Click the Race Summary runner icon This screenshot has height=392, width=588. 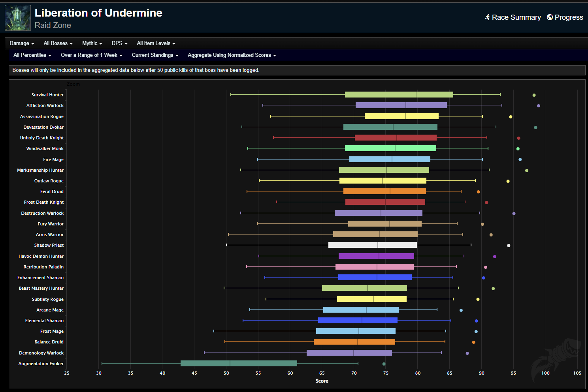pos(488,17)
